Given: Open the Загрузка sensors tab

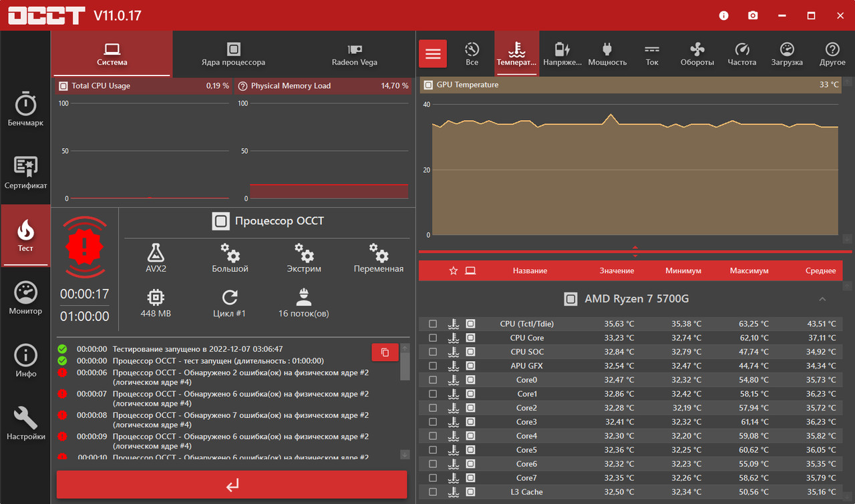Looking at the screenshot, I should 787,53.
